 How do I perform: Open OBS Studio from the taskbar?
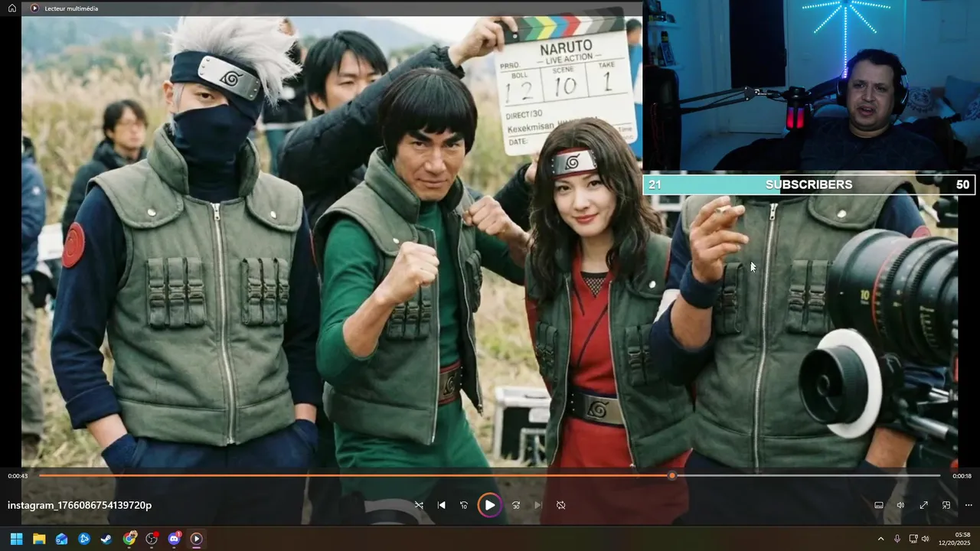click(x=152, y=539)
